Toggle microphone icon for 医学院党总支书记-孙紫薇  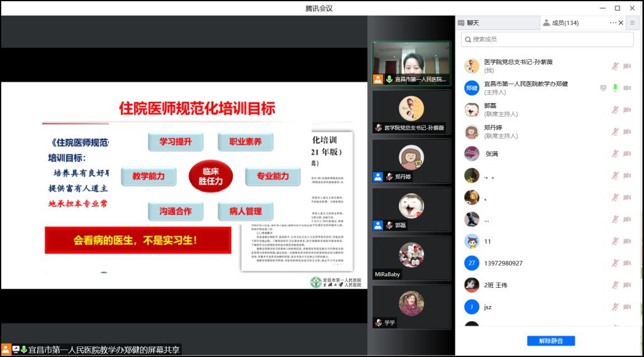[615, 66]
